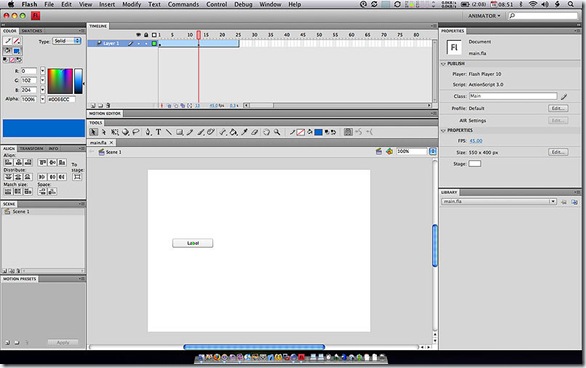Click the FPS 45.00 value link
The image size is (586, 368).
(x=476, y=141)
